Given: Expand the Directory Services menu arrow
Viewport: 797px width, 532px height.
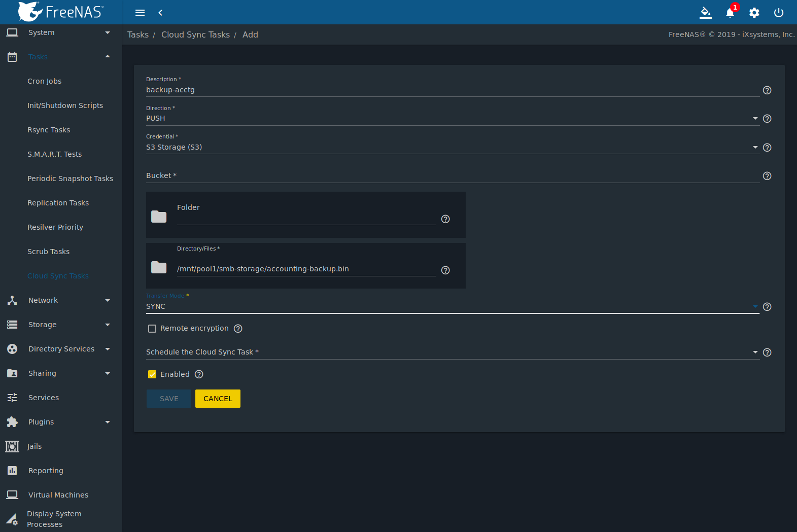Looking at the screenshot, I should click(x=108, y=349).
